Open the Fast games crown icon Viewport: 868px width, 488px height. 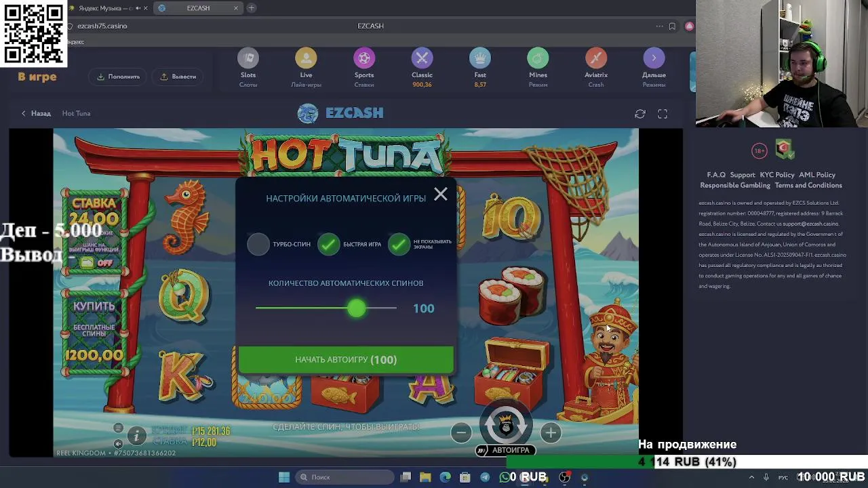(480, 58)
